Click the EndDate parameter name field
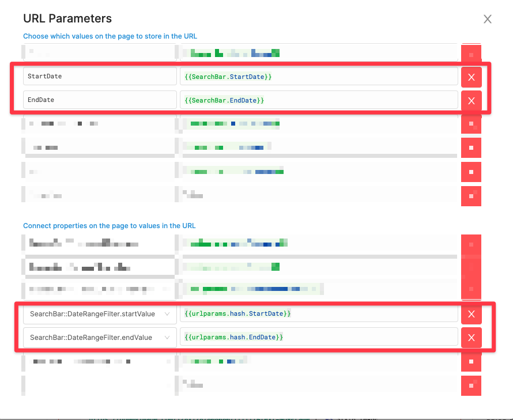513x420 pixels. click(x=98, y=100)
